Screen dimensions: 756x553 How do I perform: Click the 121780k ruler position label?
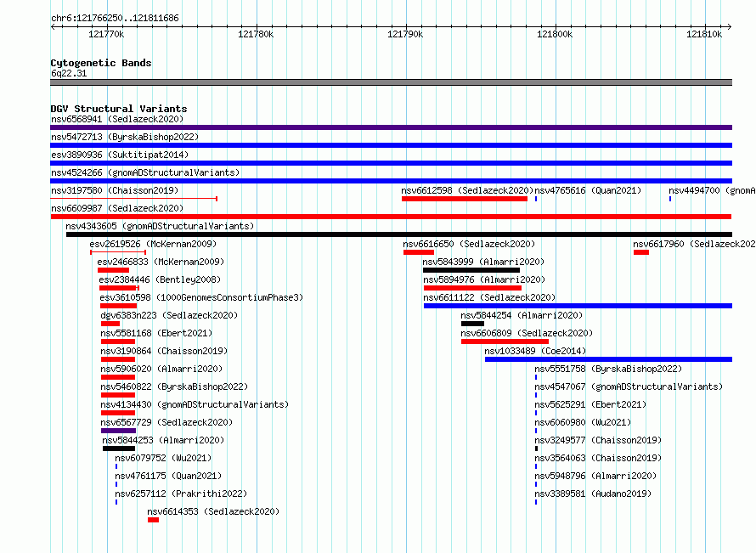tap(256, 34)
